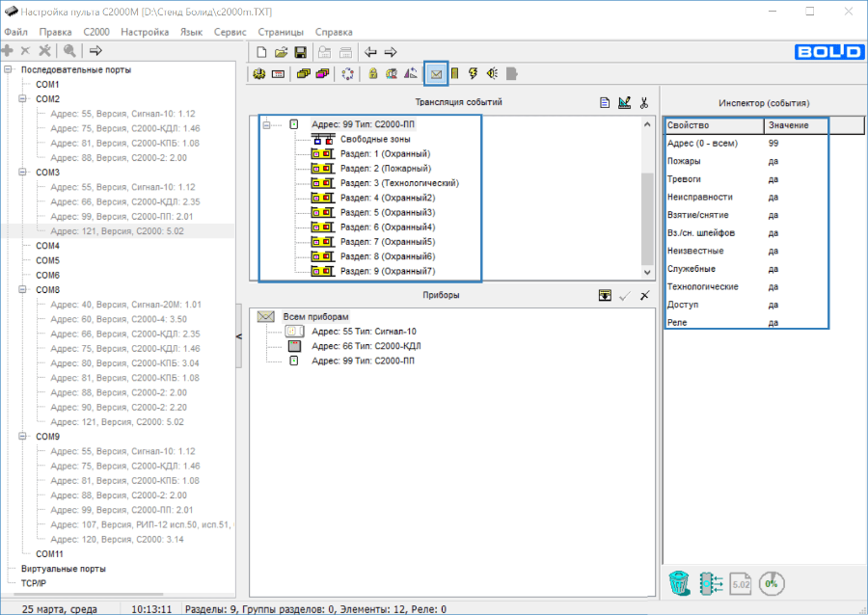Select Всем приборам in Приборы list
The height and width of the screenshot is (615, 868).
pyautogui.click(x=315, y=317)
